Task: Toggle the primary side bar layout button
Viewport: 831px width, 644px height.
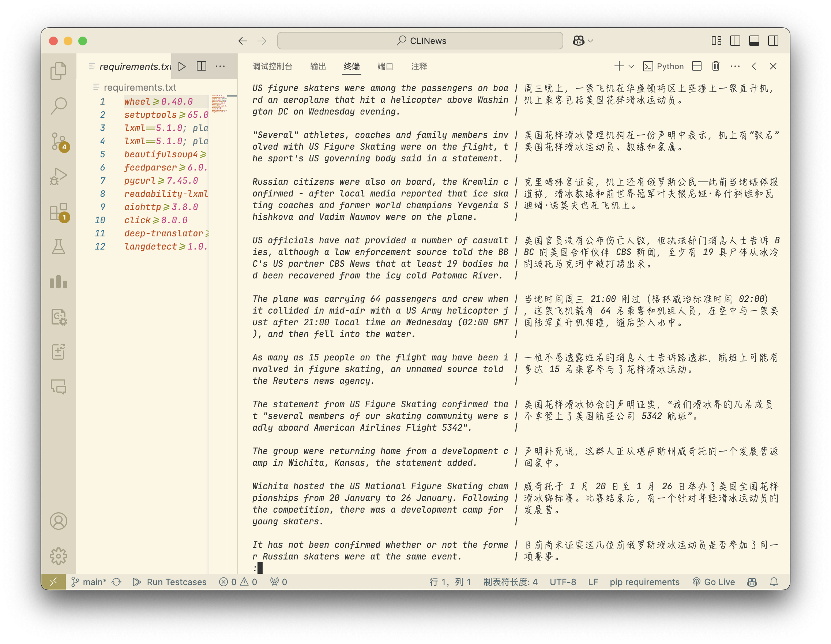Action: click(735, 41)
